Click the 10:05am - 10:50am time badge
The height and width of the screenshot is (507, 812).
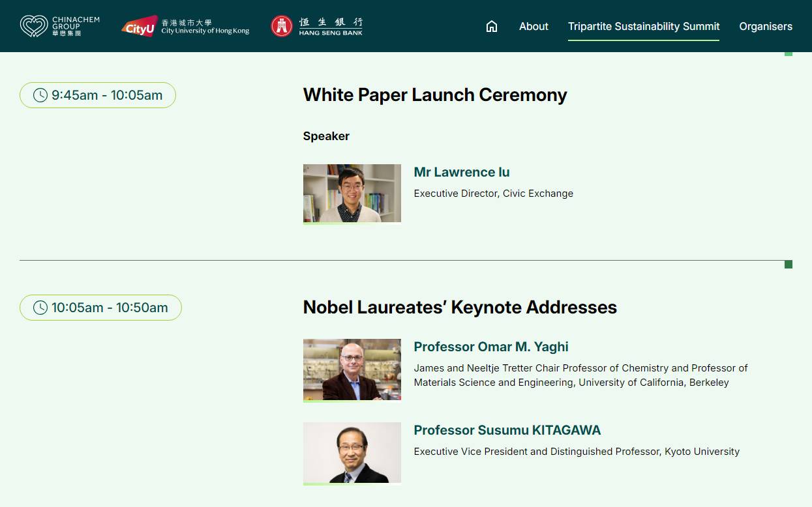coord(100,308)
